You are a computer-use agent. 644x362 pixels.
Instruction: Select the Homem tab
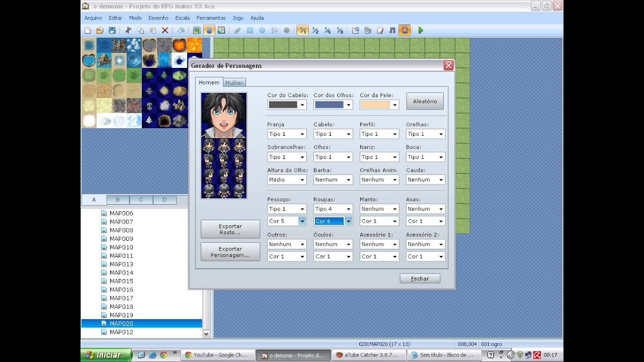[x=209, y=82]
